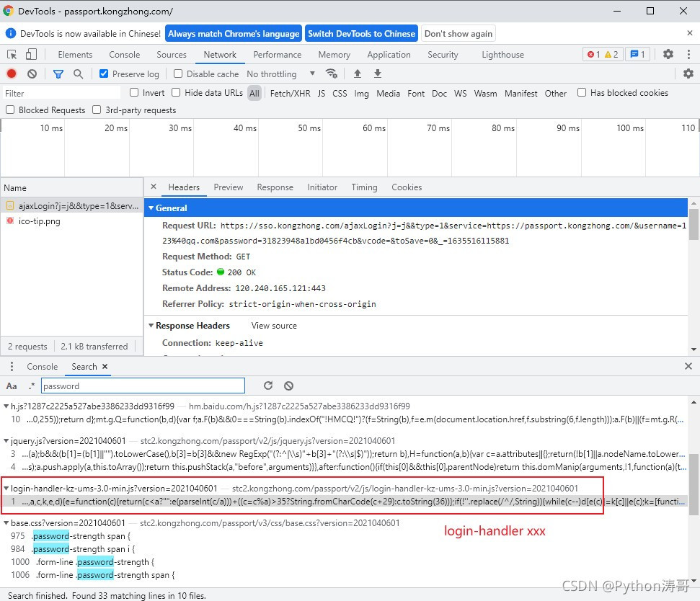The width and height of the screenshot is (700, 601).
Task: Switch to the Console tab
Action: [125, 55]
